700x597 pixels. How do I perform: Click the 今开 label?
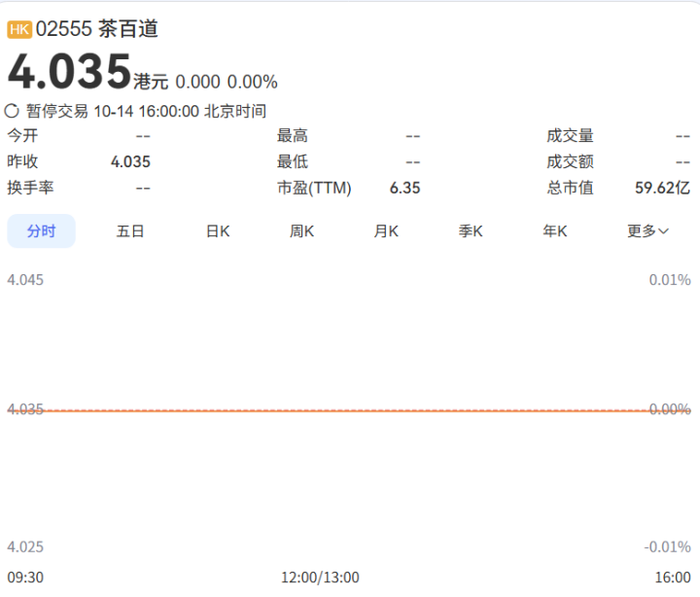[x=22, y=136]
